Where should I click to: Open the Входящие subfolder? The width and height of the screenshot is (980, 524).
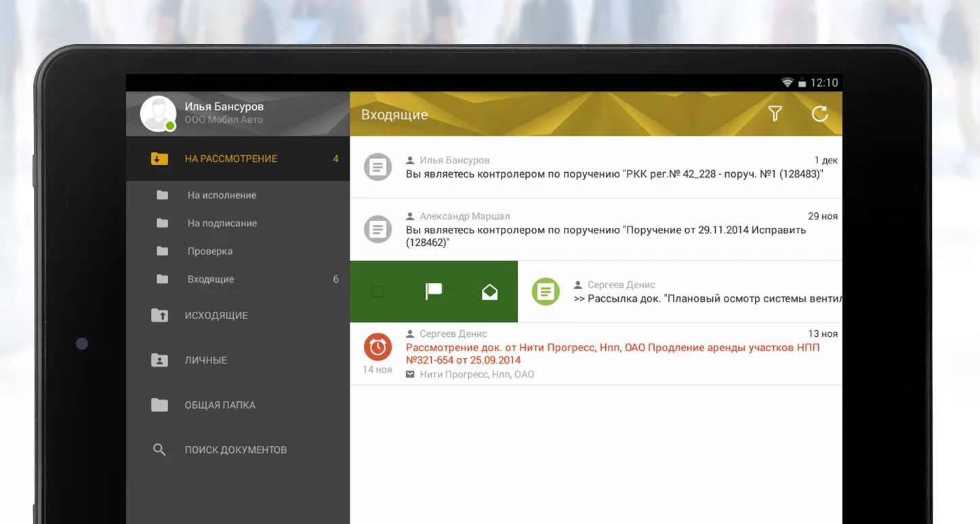coord(238,279)
